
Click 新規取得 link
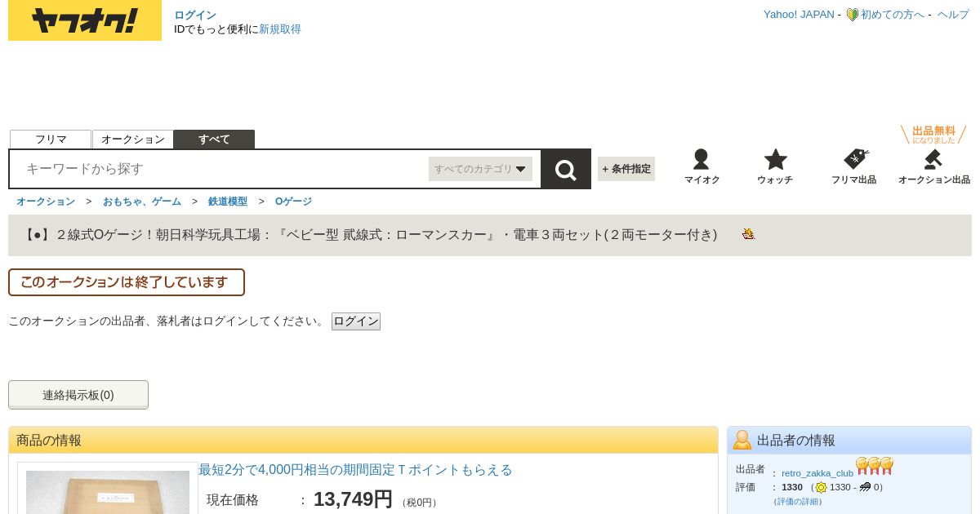[280, 29]
